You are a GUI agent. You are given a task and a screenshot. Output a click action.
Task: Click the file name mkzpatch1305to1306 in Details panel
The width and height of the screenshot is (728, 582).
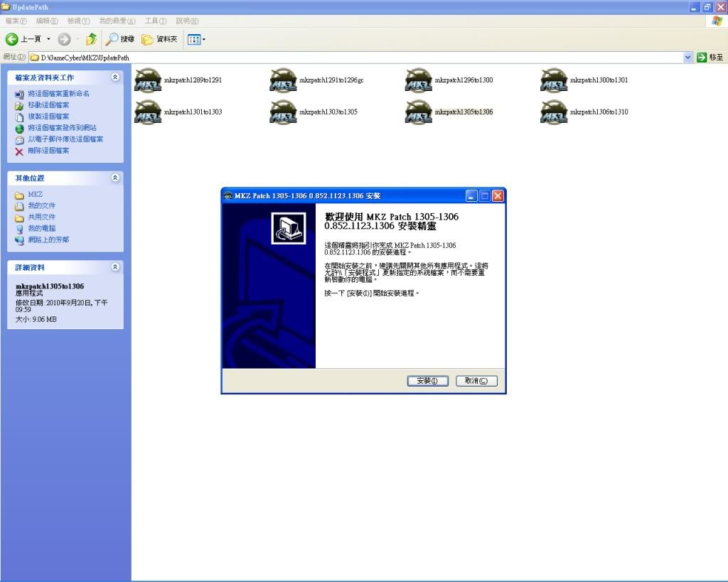(50, 286)
